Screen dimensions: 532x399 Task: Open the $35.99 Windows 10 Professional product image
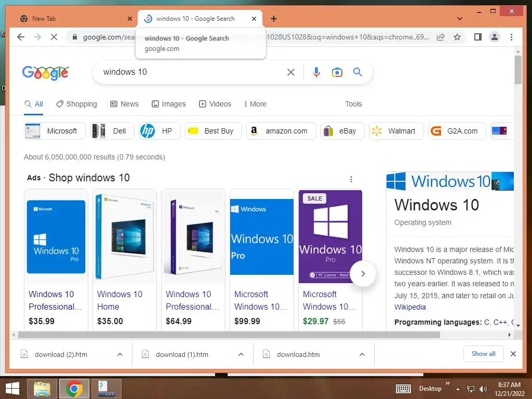click(56, 237)
